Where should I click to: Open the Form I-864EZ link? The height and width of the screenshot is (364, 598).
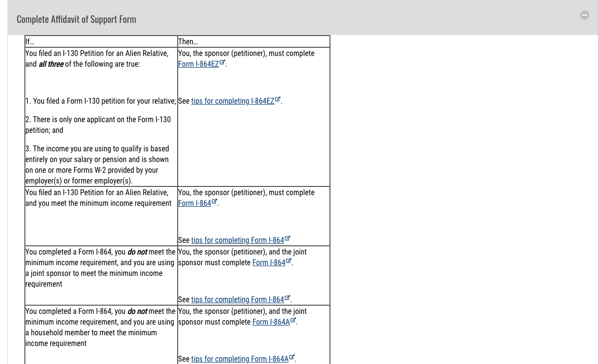point(198,64)
